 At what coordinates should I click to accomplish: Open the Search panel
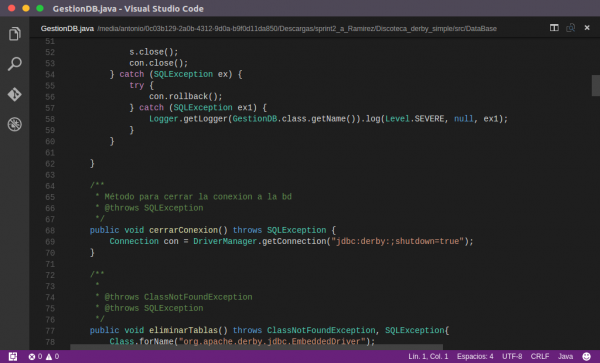click(x=15, y=63)
